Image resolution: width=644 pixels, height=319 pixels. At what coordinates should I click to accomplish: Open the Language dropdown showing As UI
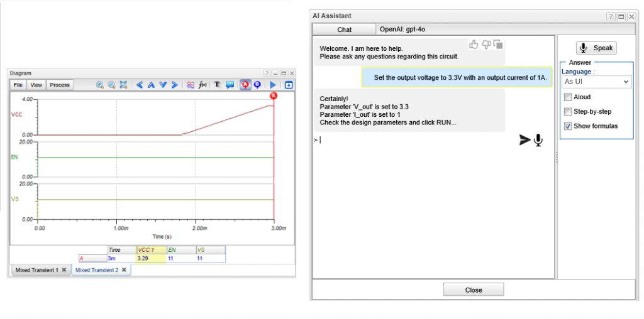[596, 82]
